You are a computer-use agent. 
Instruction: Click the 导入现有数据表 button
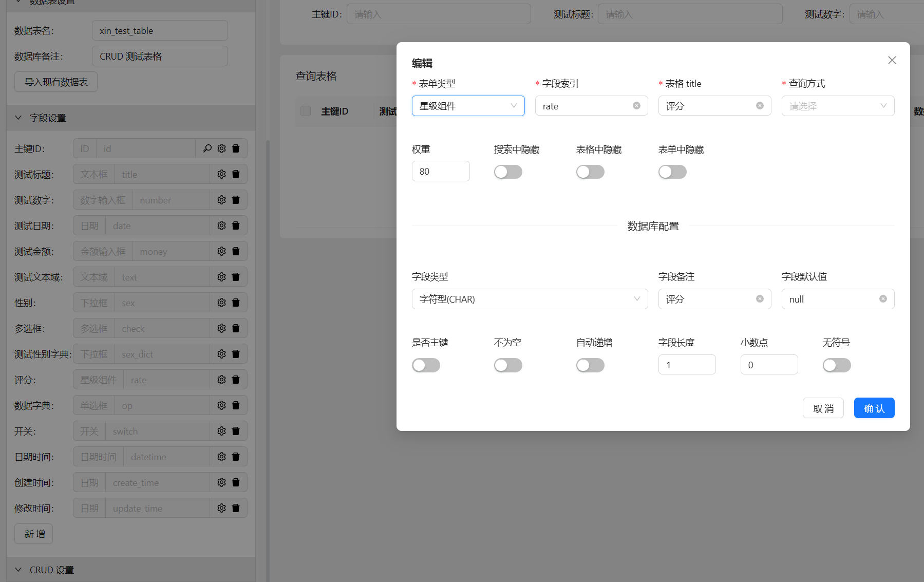coord(56,82)
